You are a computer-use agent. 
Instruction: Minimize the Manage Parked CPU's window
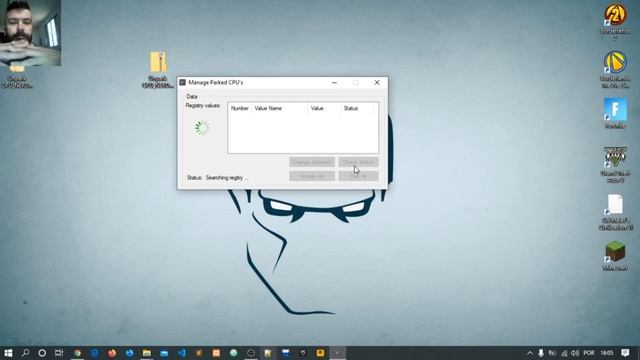point(334,82)
